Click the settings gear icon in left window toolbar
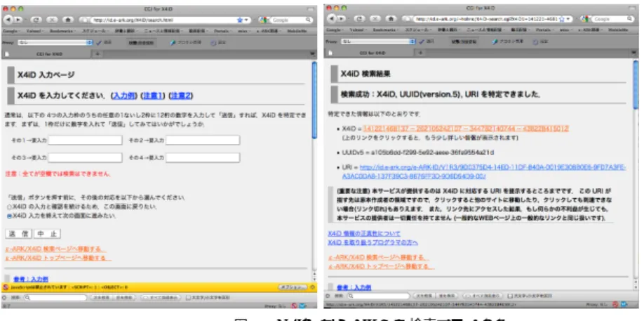Screen dimensions: 644x321 (x=213, y=42)
